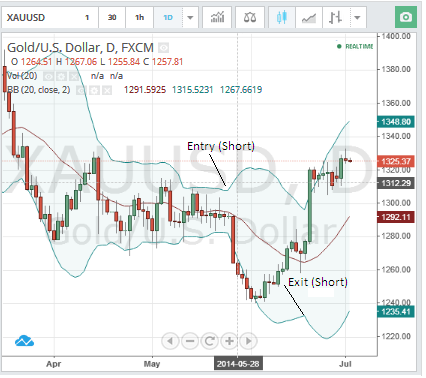Screen dimensions: 426x378
Task: Click the 1235.41 lower band price label
Action: [x=396, y=312]
